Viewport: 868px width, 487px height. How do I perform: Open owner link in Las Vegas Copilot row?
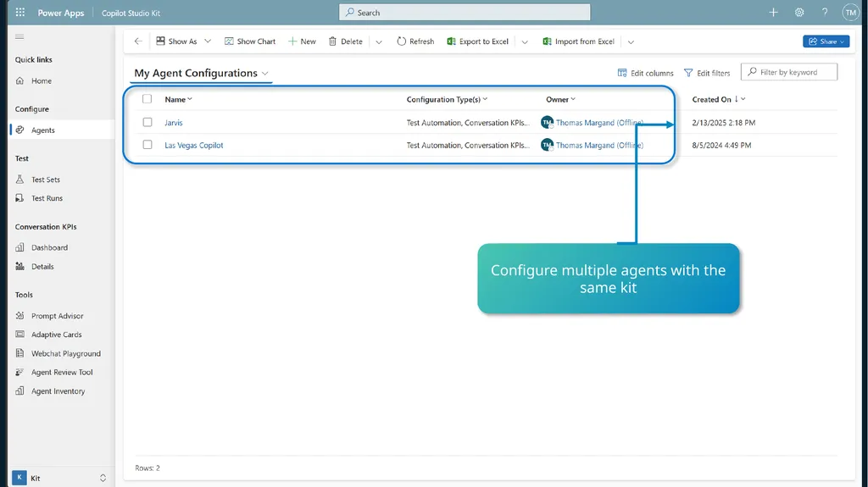[x=599, y=145]
